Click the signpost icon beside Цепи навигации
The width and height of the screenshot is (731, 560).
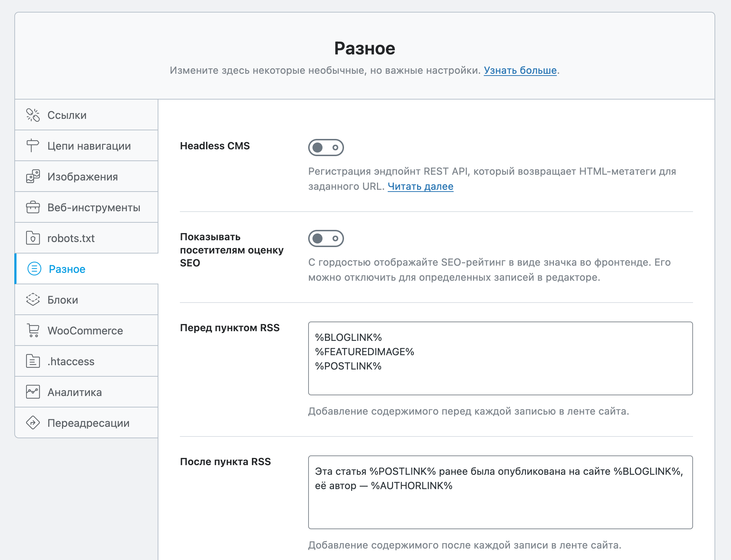coord(33,146)
